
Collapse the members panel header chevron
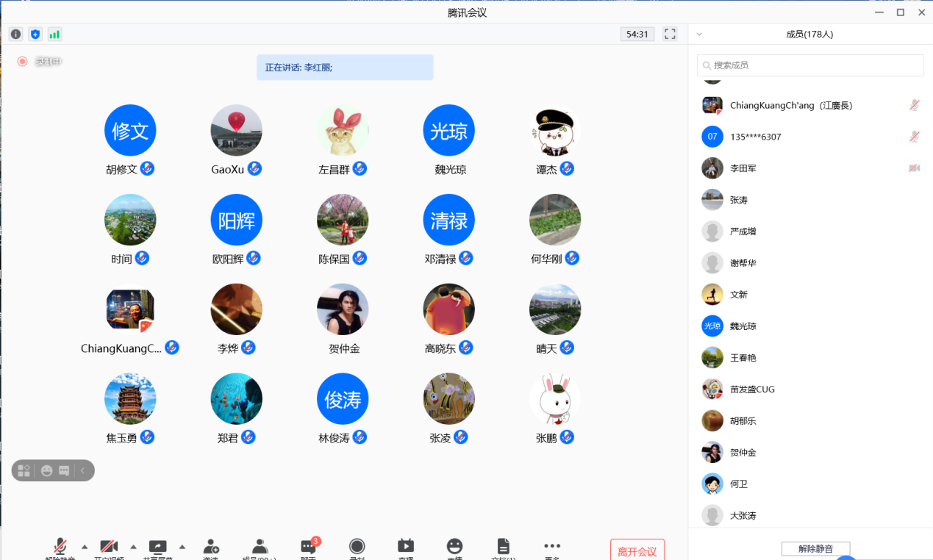point(699,35)
